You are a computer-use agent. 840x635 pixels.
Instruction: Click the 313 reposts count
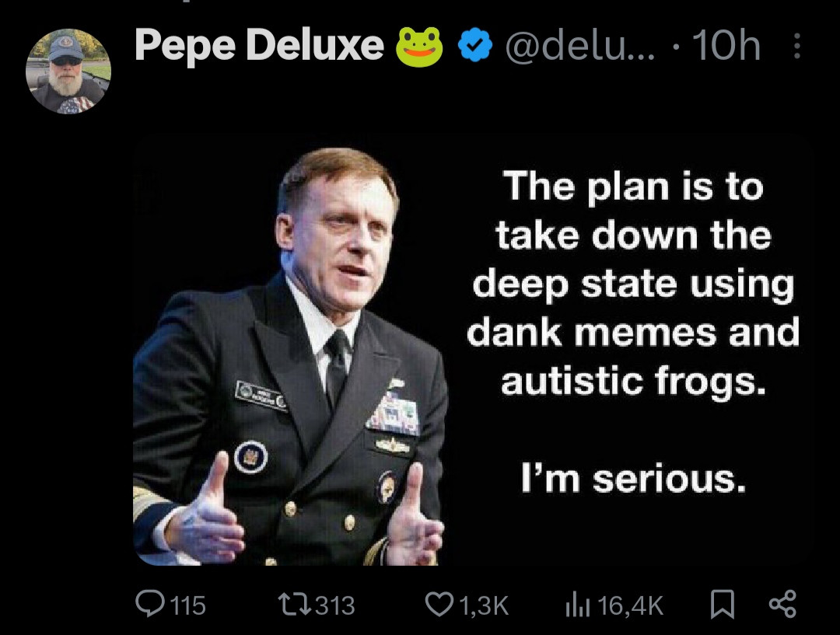click(x=334, y=605)
